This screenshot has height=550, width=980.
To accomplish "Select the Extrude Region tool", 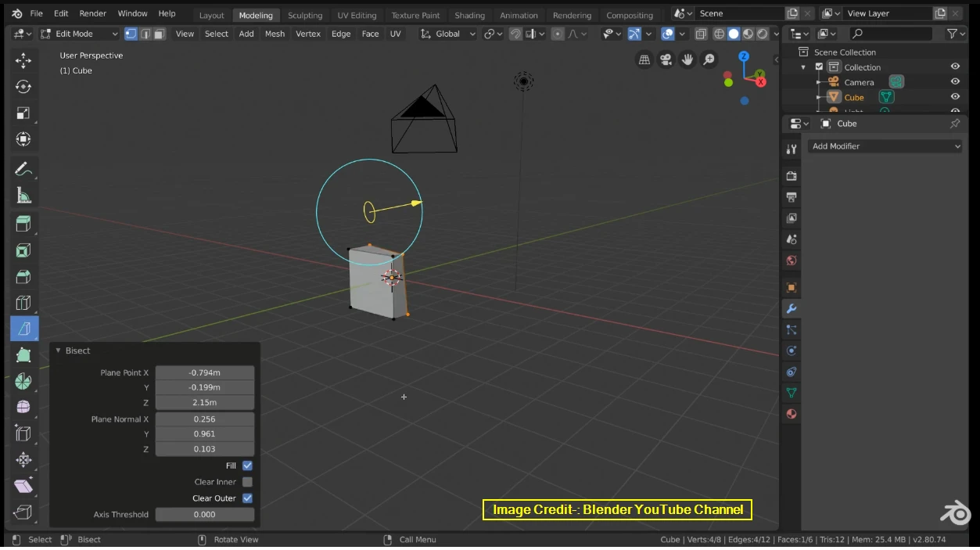I will [x=23, y=225].
